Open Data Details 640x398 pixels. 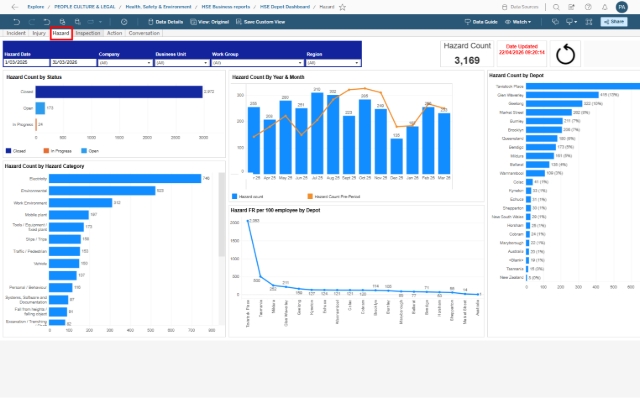pyautogui.click(x=165, y=22)
